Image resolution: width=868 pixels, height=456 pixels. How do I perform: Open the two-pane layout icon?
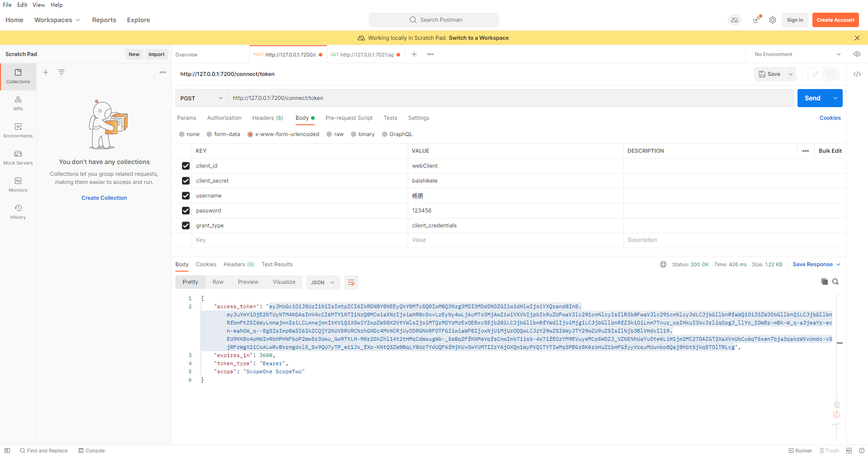tap(849, 451)
